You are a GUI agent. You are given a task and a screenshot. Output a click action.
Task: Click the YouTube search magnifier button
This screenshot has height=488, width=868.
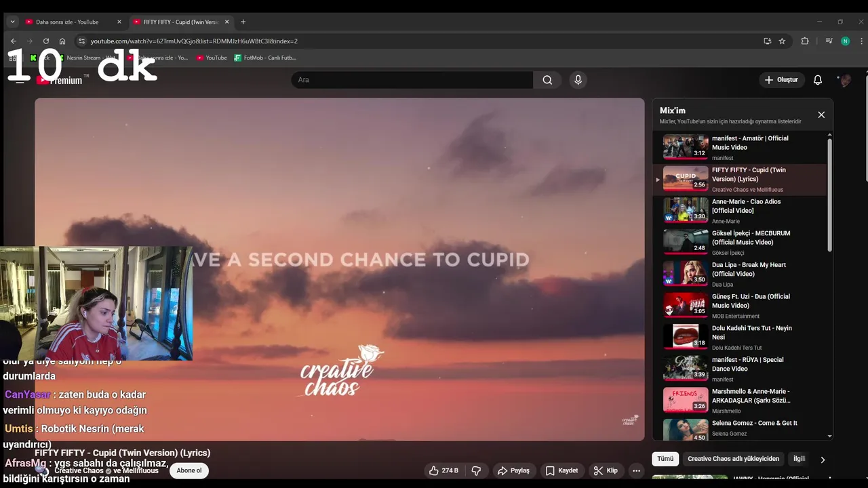(547, 80)
